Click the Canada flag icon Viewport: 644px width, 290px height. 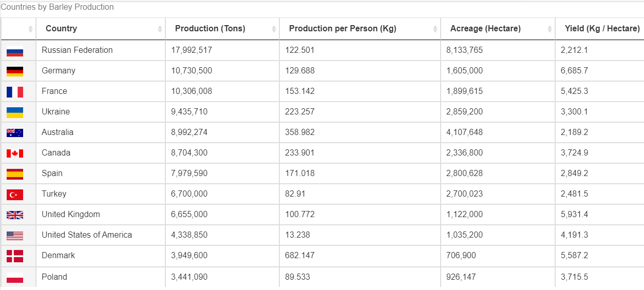coord(15,153)
